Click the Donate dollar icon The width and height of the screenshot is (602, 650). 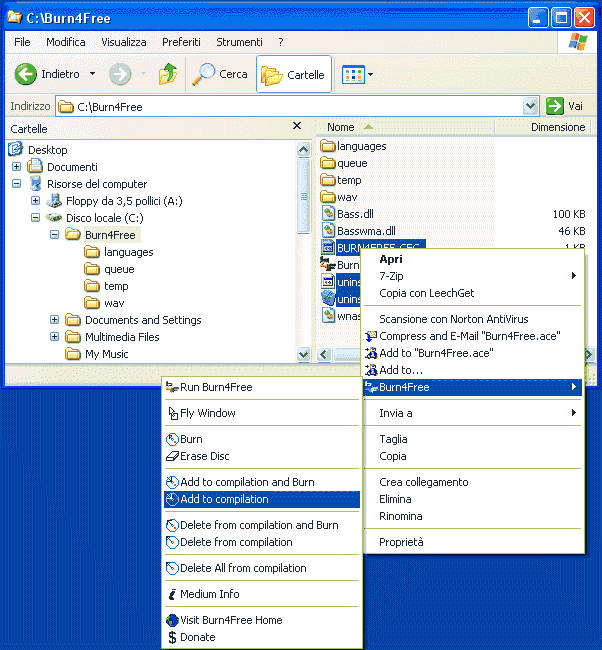[x=172, y=637]
